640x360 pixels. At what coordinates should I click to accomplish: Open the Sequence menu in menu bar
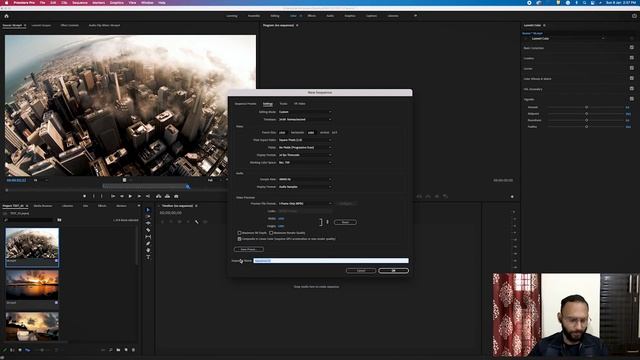tap(80, 2)
